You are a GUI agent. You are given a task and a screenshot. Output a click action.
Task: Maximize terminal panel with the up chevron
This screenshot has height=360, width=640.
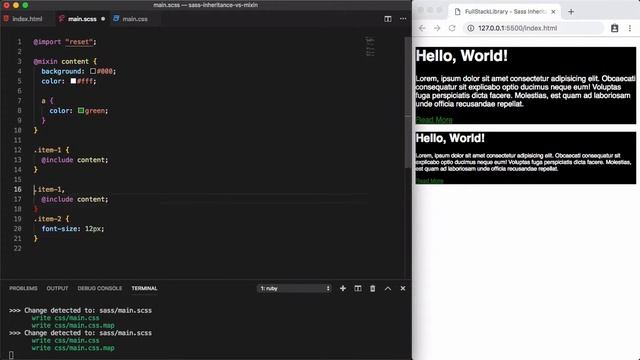[x=388, y=288]
